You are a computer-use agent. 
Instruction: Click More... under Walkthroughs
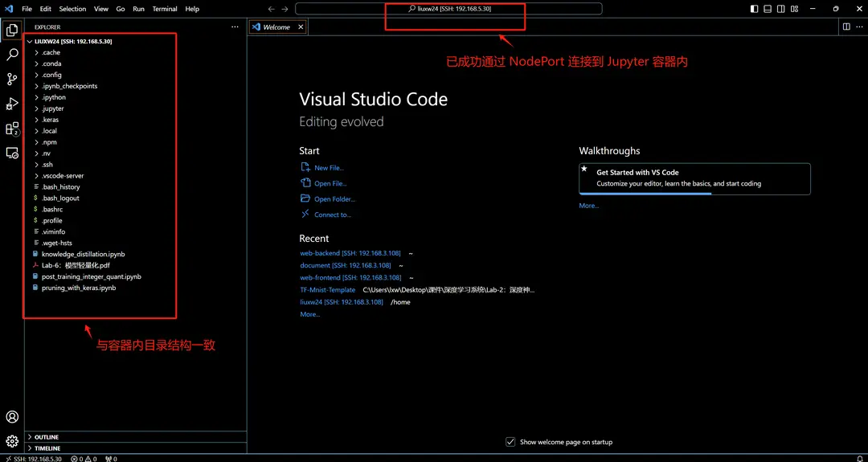coord(589,205)
